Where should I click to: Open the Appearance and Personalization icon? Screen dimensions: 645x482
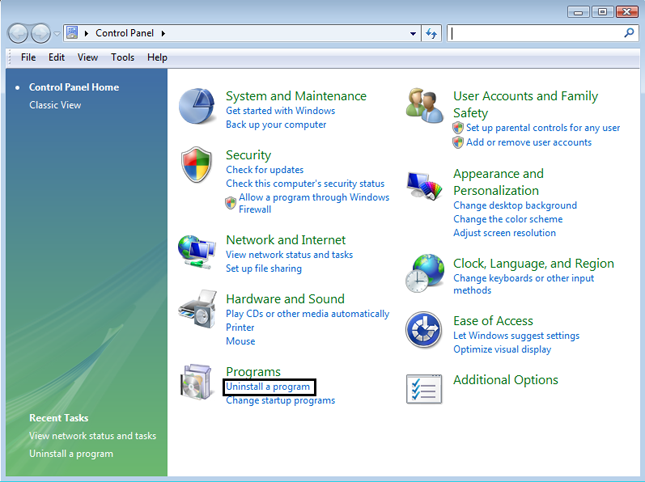point(425,186)
